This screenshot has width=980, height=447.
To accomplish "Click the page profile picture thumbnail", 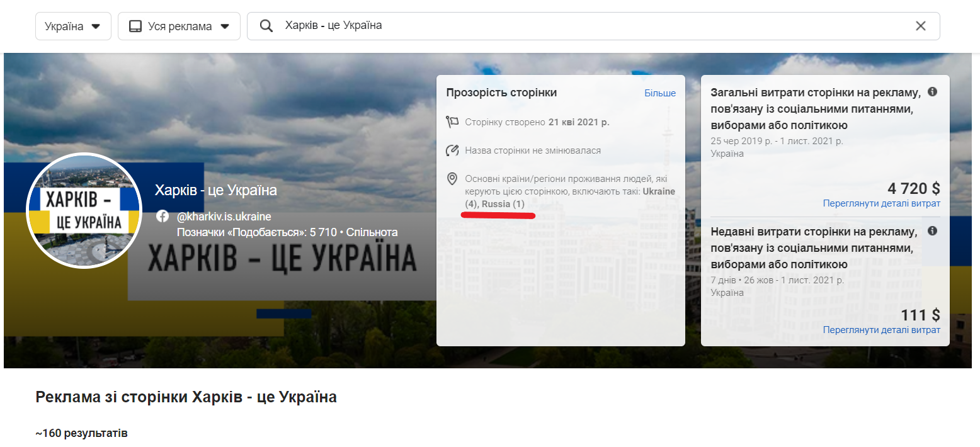I will (x=84, y=211).
